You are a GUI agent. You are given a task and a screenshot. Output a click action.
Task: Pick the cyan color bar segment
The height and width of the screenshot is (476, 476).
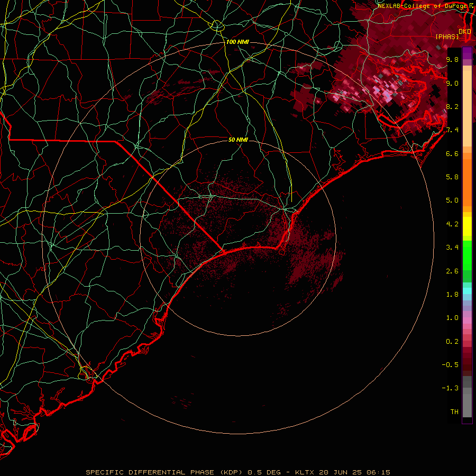pyautogui.click(x=467, y=291)
